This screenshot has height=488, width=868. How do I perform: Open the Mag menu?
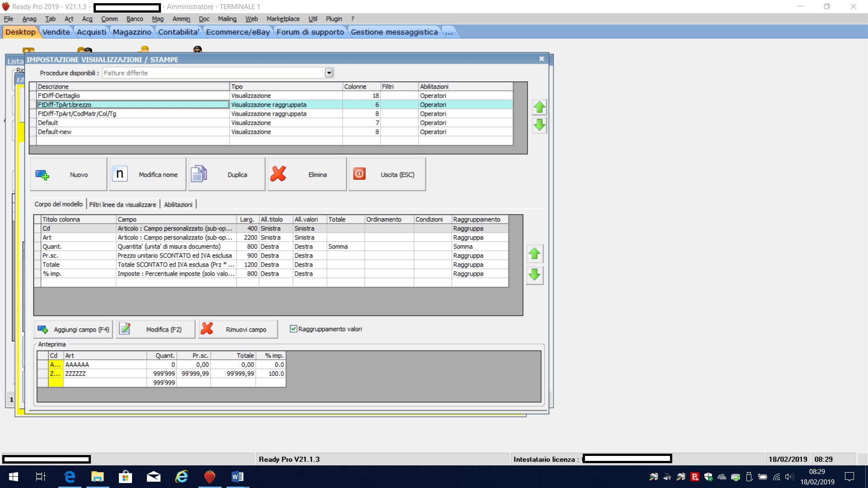pyautogui.click(x=158, y=19)
